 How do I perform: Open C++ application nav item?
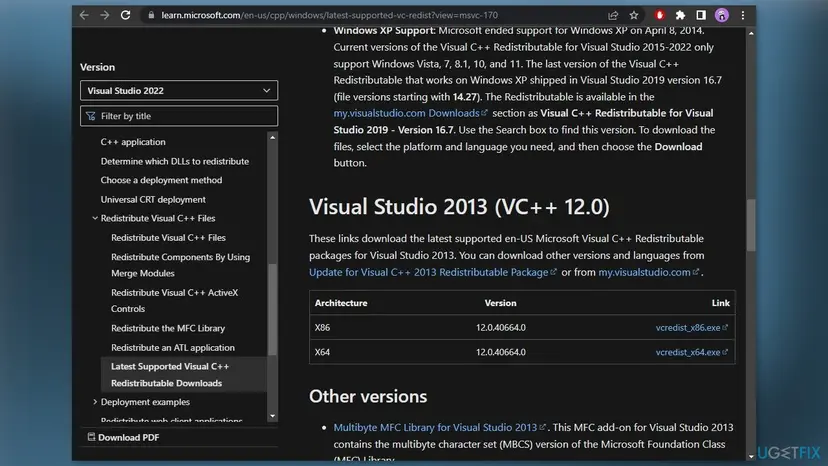pos(133,142)
